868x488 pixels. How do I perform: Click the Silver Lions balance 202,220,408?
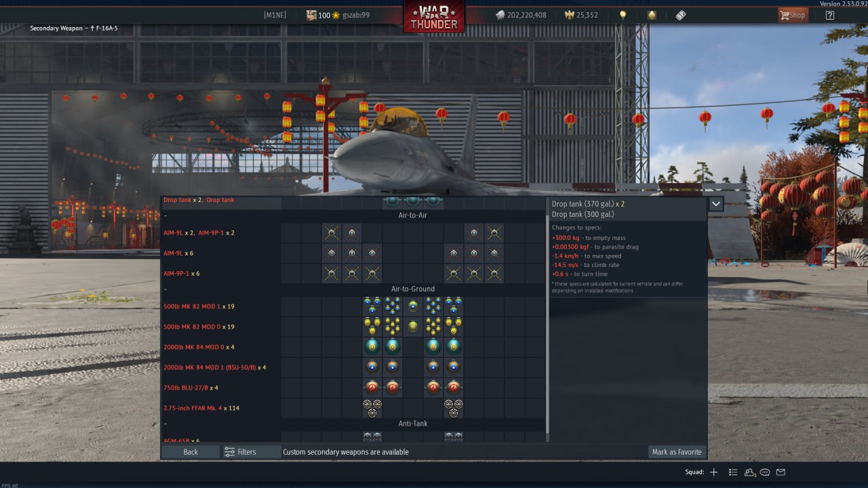coord(521,15)
